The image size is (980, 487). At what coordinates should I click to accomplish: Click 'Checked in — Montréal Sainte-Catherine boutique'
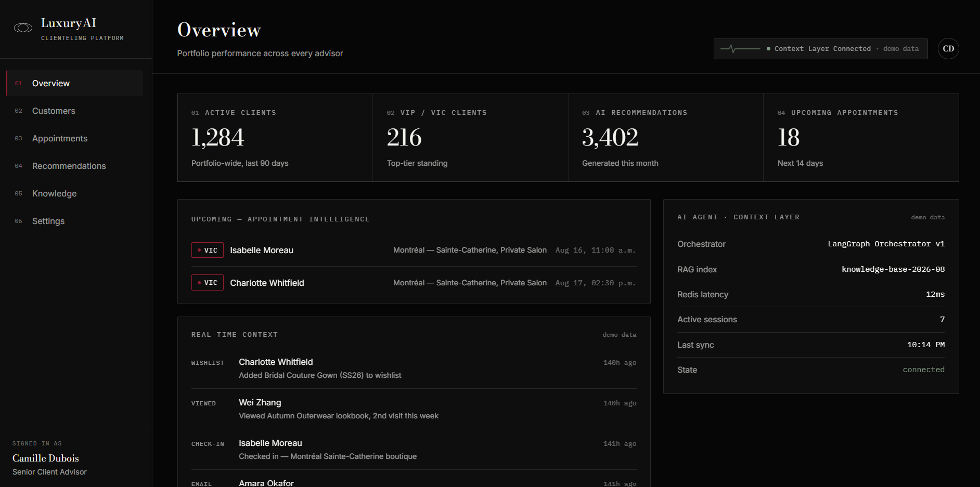click(x=328, y=456)
